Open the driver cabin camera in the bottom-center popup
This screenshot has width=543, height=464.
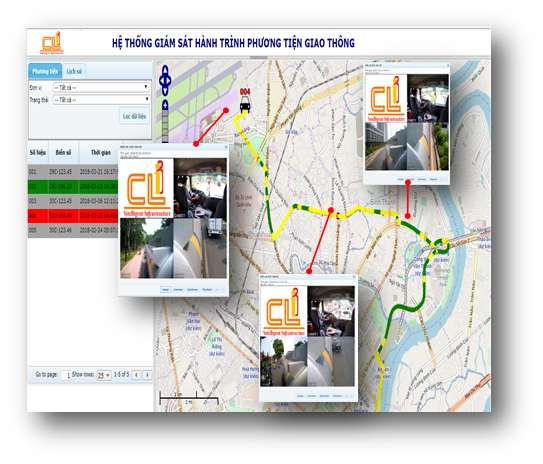(331, 311)
